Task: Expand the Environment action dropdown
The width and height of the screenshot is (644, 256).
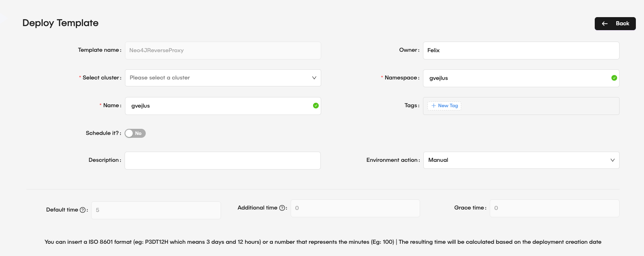Action: (x=521, y=160)
